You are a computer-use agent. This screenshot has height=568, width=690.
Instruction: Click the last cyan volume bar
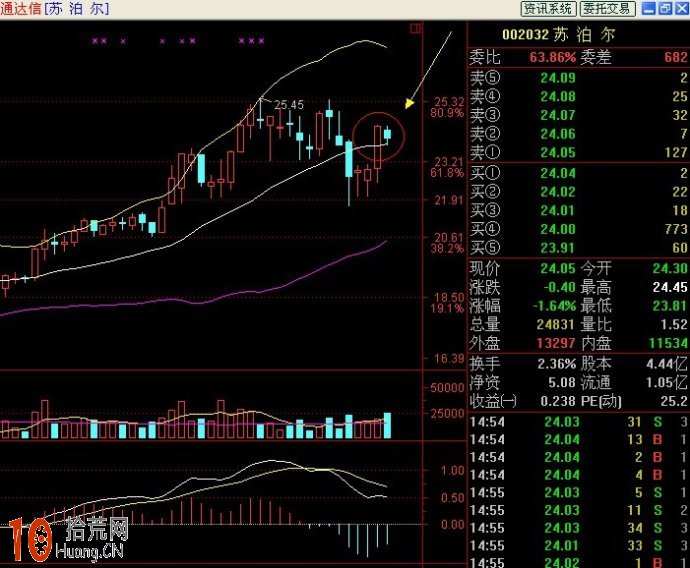[387, 425]
